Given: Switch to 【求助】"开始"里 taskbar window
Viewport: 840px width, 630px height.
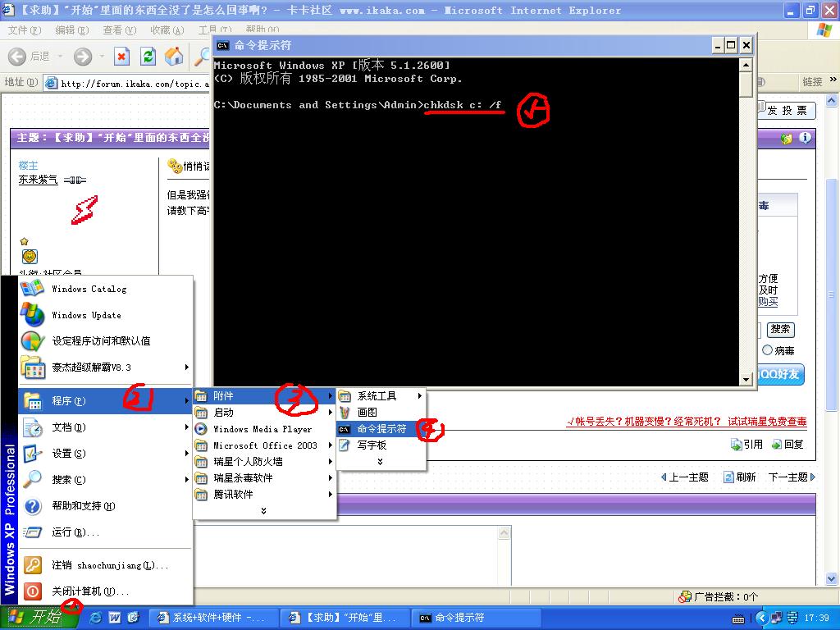Looking at the screenshot, I should tap(345, 618).
